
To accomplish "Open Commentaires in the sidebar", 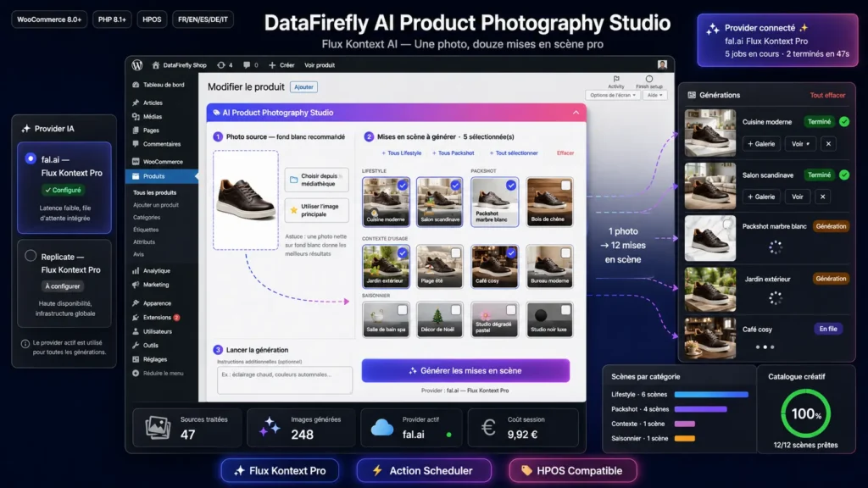I will (162, 144).
